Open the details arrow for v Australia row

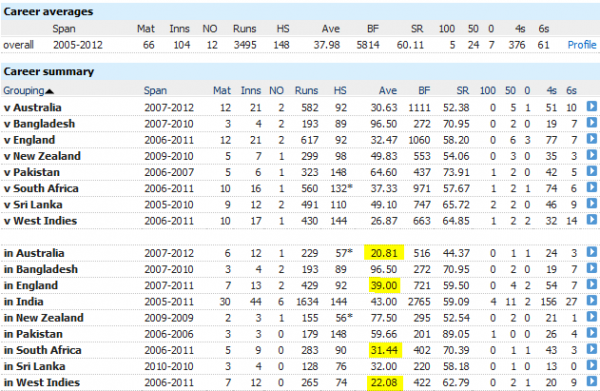(592, 106)
